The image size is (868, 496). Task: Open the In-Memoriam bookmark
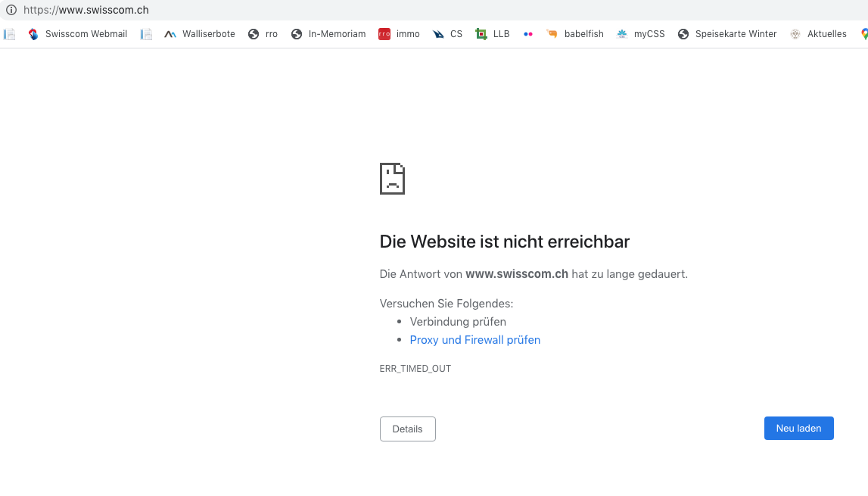328,34
